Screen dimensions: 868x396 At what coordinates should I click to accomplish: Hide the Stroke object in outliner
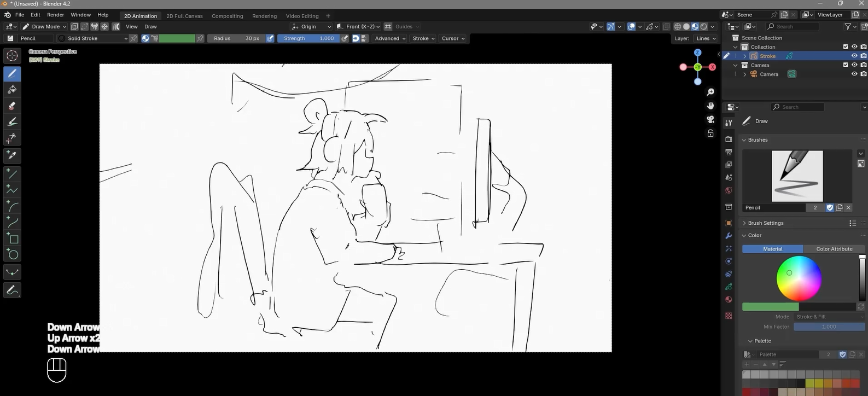(x=854, y=56)
